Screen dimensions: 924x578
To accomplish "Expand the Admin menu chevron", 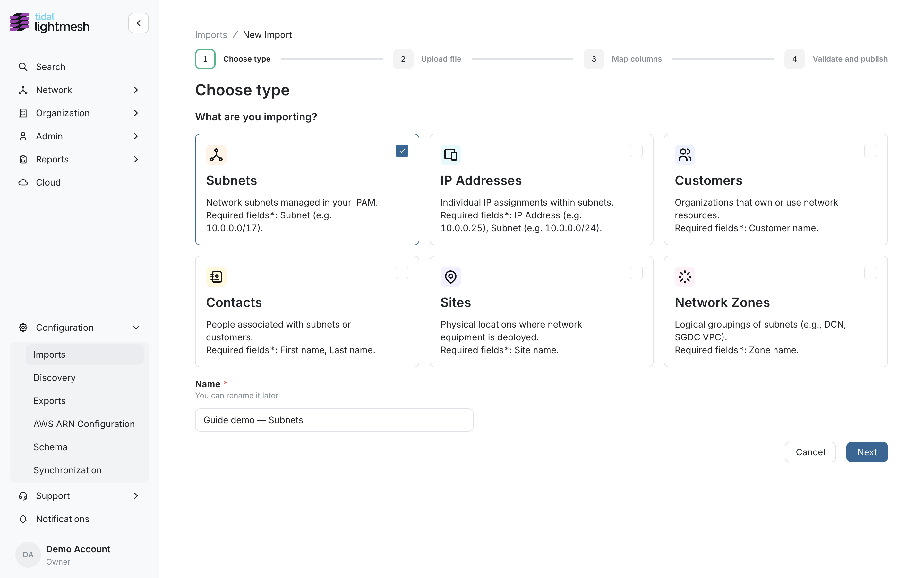I will [136, 136].
